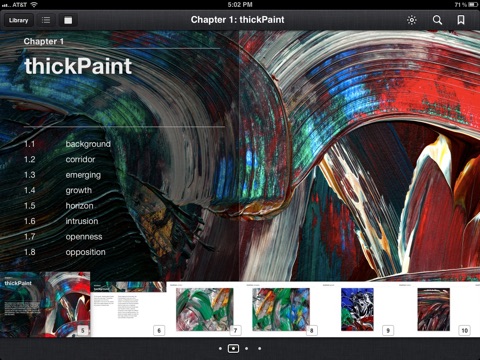
Task: Open the search magnifier icon
Action: (437, 20)
